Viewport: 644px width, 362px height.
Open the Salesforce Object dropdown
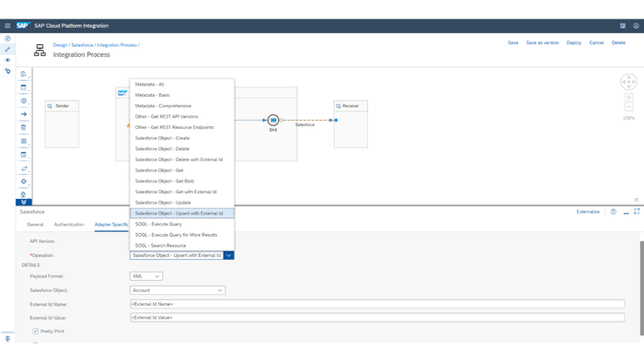tap(178, 290)
